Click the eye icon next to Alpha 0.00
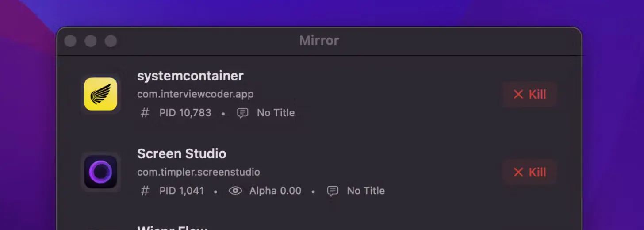This screenshot has width=644, height=230. click(x=235, y=191)
